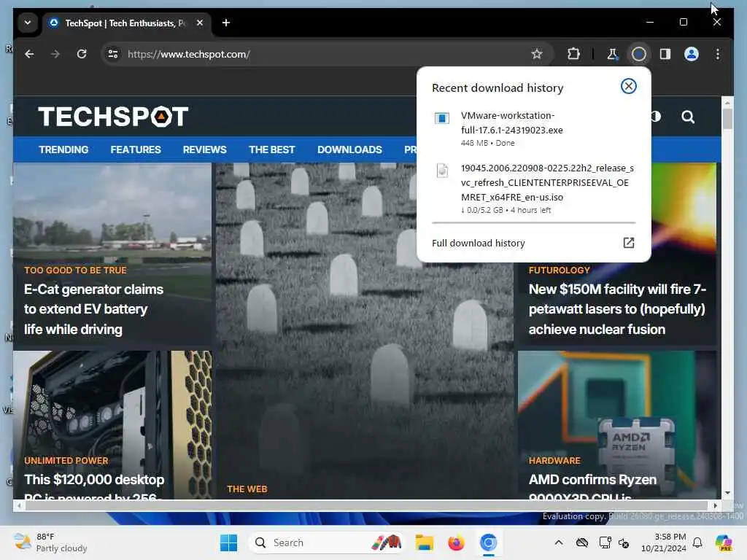Open the Windows Start button

pos(228,542)
